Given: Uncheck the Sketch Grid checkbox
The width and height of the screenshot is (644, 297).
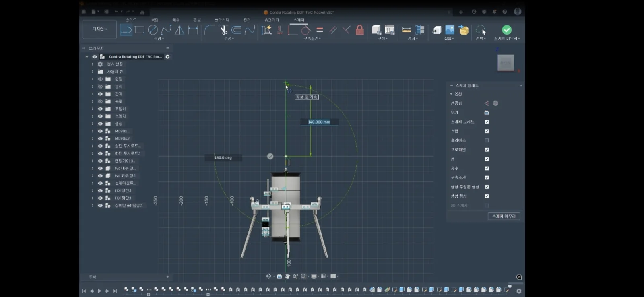Looking at the screenshot, I should (487, 122).
